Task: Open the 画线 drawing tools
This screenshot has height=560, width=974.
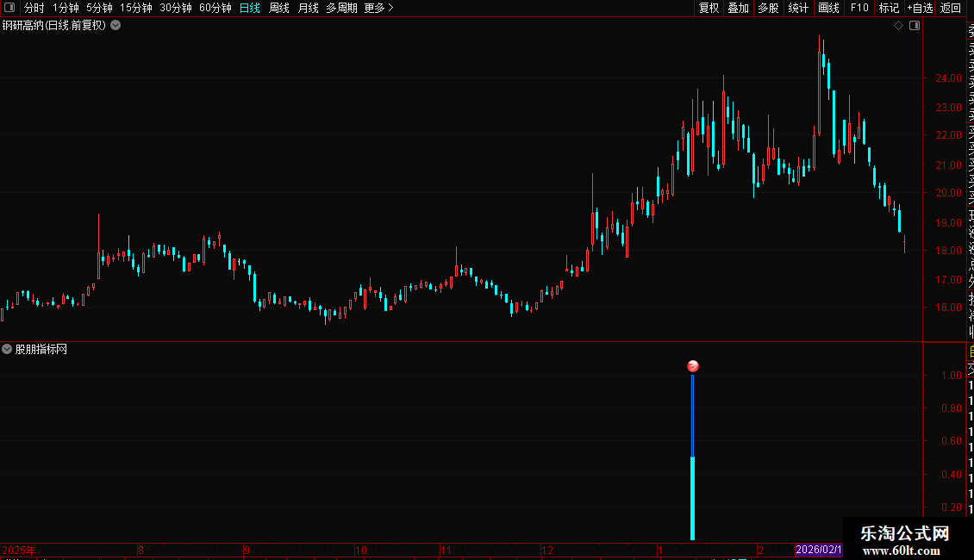Action: 828,8
